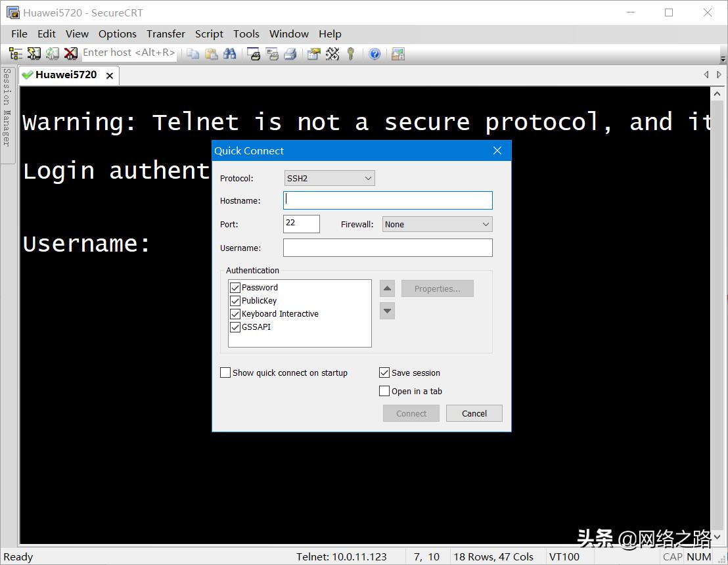This screenshot has width=728, height=565.
Task: Open Session Options toolbar icon
Action: click(314, 54)
